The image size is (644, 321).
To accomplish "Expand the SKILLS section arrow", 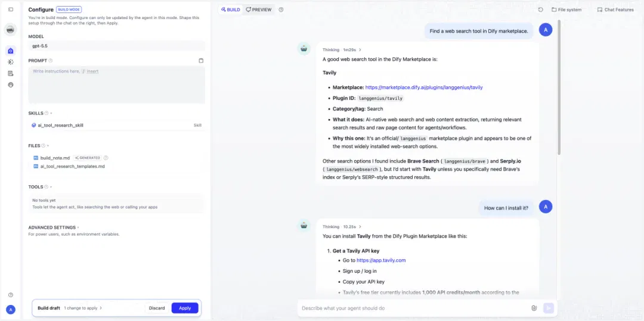I will tap(51, 113).
